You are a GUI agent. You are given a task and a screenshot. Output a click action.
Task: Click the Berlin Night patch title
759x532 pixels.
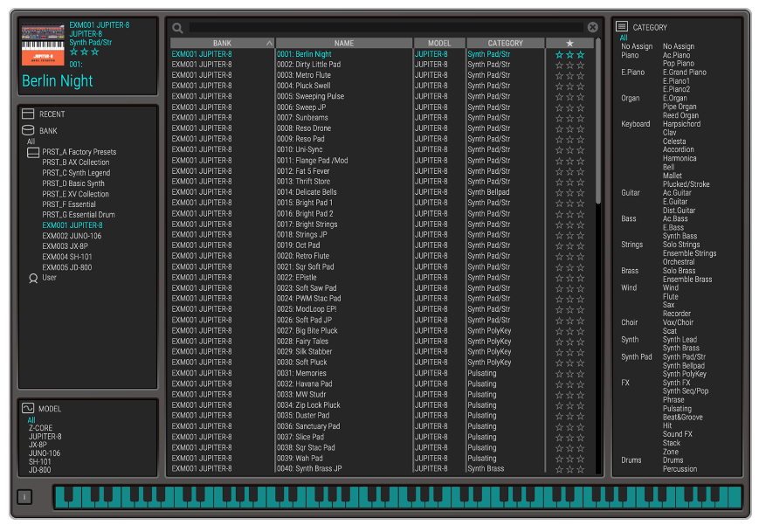coord(57,81)
